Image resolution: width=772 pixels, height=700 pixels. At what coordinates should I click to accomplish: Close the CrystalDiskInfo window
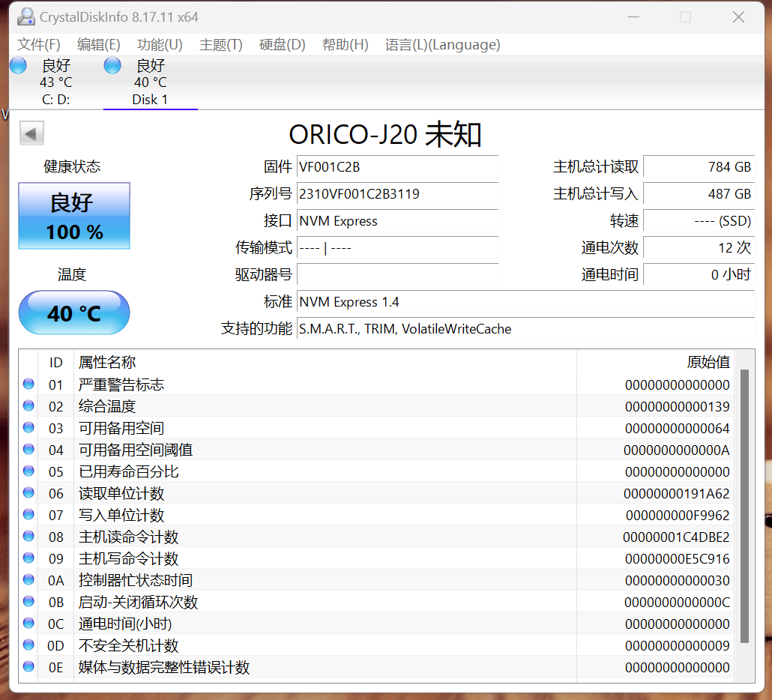738,17
